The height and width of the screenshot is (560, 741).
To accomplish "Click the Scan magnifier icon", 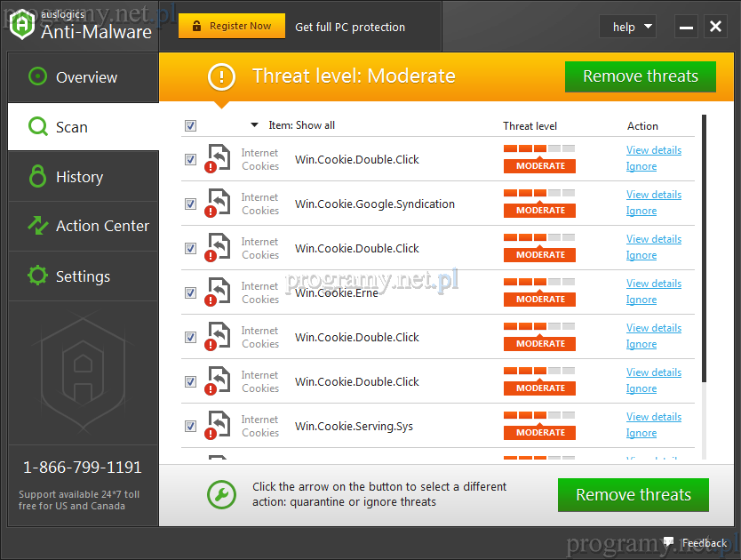I will [37, 127].
